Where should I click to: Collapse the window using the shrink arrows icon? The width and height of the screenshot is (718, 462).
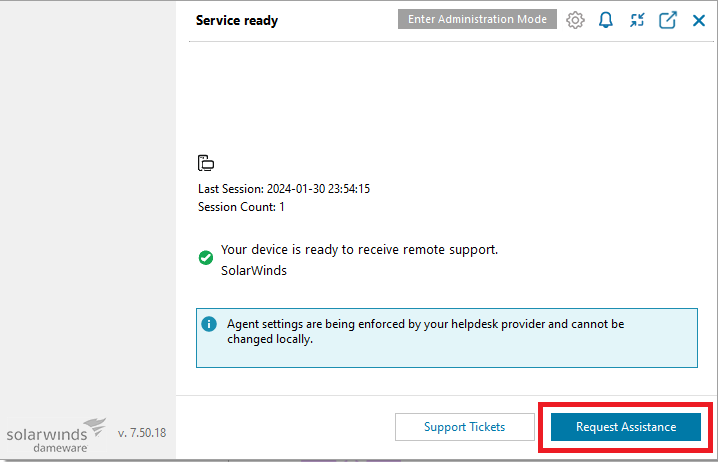[637, 20]
